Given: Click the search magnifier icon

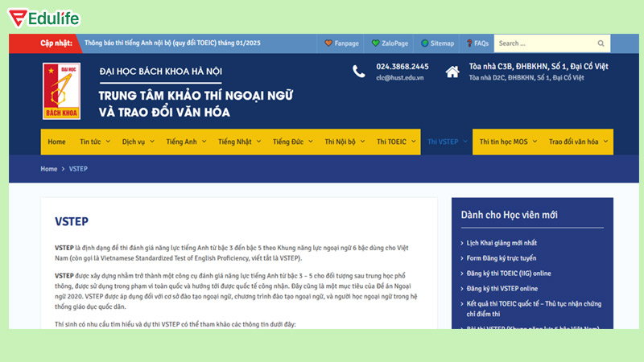Looking at the screenshot, I should pos(601,43).
